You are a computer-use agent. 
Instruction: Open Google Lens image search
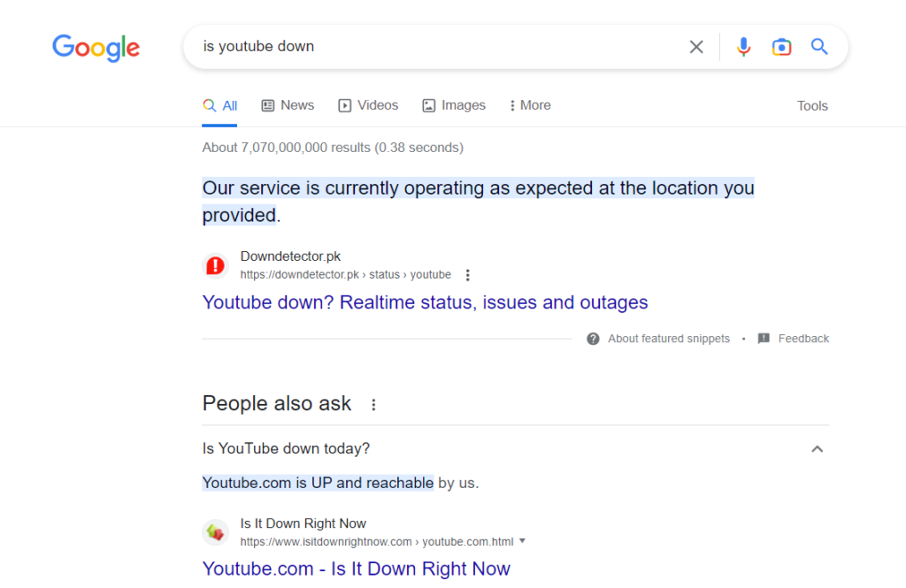pyautogui.click(x=781, y=47)
